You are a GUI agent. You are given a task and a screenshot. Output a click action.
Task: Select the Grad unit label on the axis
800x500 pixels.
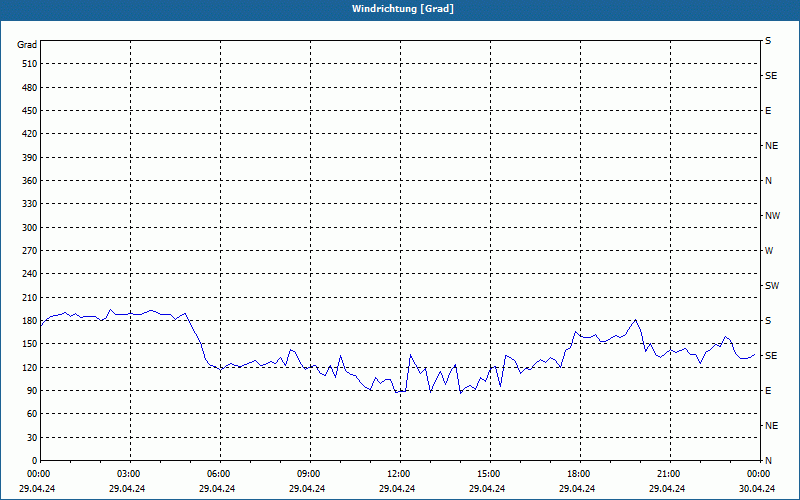27,45
